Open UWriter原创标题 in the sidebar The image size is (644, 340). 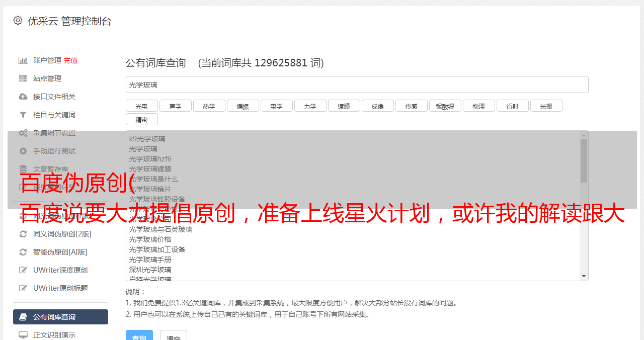pyautogui.click(x=60, y=288)
